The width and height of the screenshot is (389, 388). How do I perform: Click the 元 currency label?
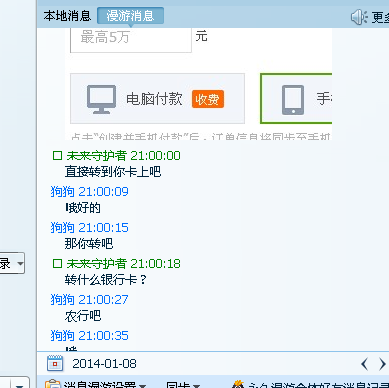click(x=202, y=36)
